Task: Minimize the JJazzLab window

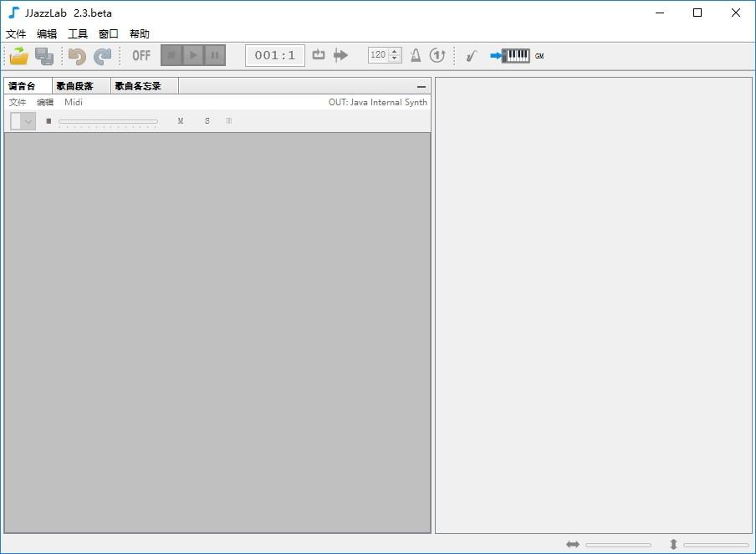Action: click(x=660, y=13)
